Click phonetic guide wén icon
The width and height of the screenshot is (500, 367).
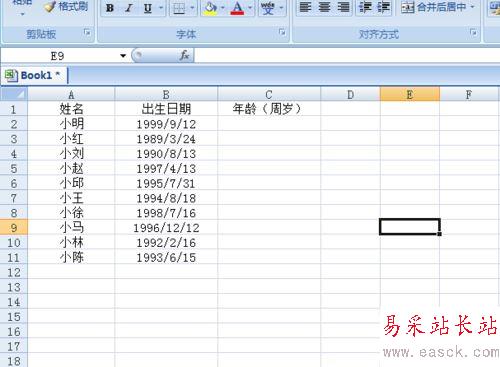(268, 8)
